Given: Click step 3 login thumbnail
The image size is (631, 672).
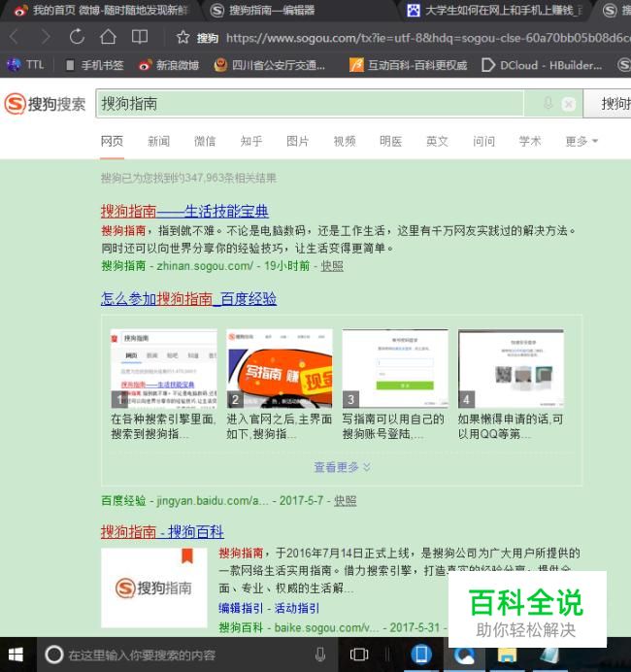Looking at the screenshot, I should 395,369.
